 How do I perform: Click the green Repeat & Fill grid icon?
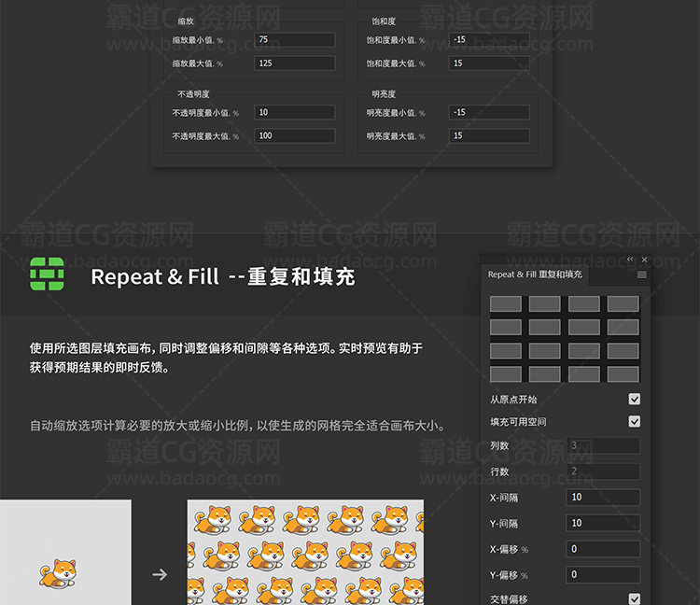click(x=47, y=275)
